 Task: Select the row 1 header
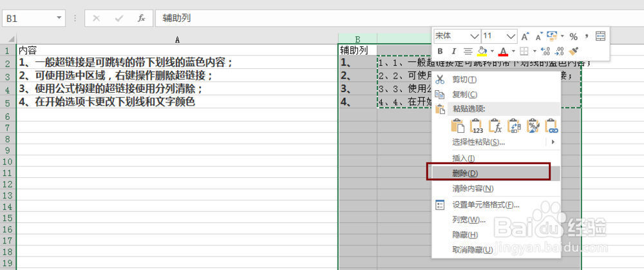coord(8,50)
